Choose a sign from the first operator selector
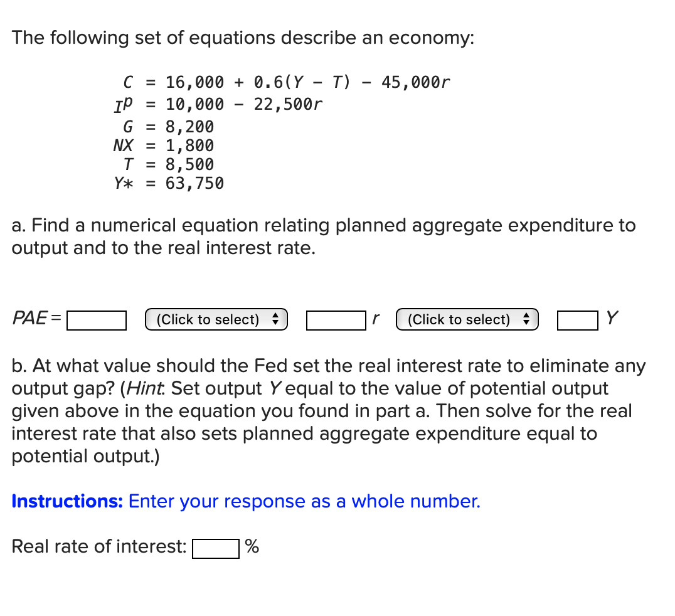 216,319
